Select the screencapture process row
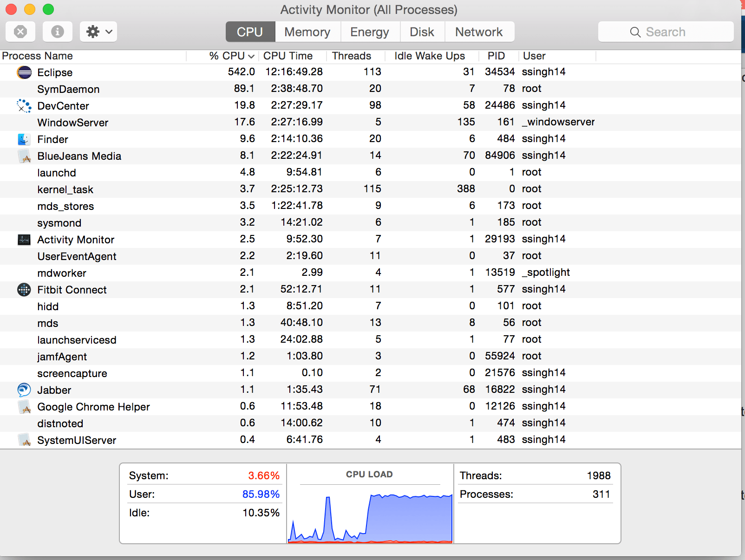This screenshot has height=560, width=745. [x=371, y=373]
